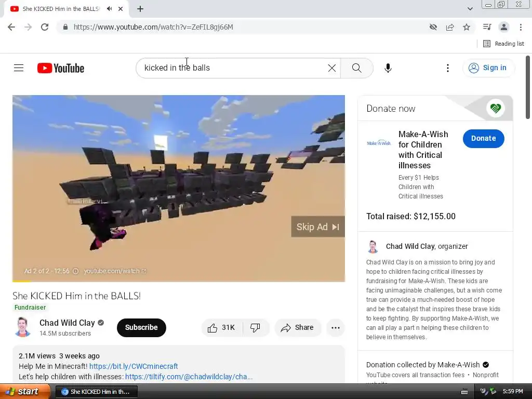The image size is (532, 399).
Task: Open more actions ellipsis under video
Action: point(336,327)
